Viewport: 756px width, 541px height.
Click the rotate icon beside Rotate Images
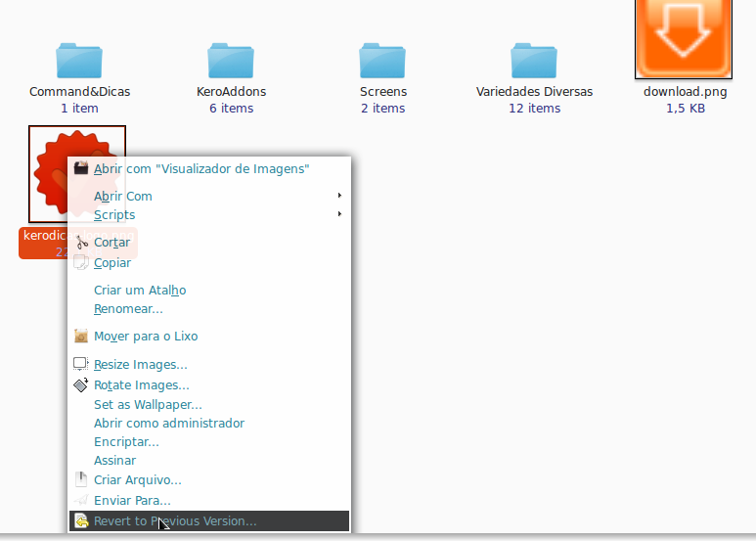81,384
